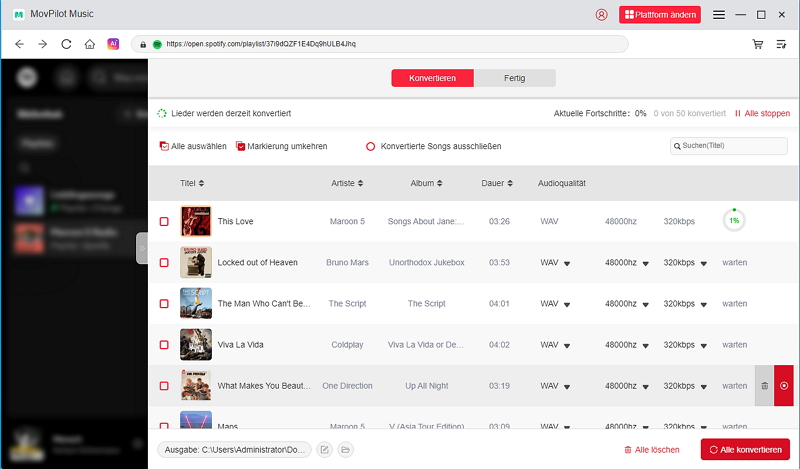The height and width of the screenshot is (469, 800).
Task: Delete the What Makes You Beautiful row
Action: pyautogui.click(x=764, y=385)
